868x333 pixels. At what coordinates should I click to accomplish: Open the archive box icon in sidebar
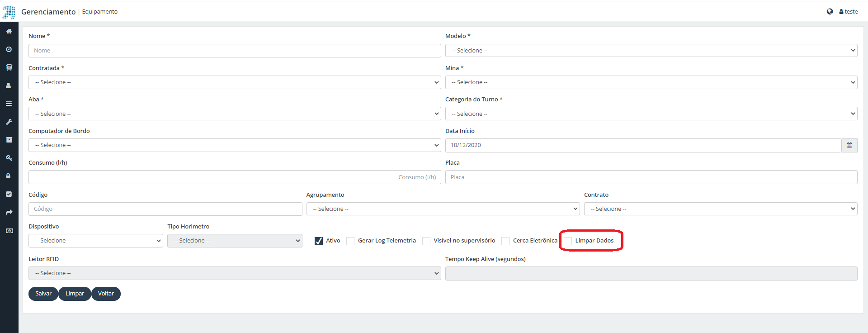coord(9,140)
